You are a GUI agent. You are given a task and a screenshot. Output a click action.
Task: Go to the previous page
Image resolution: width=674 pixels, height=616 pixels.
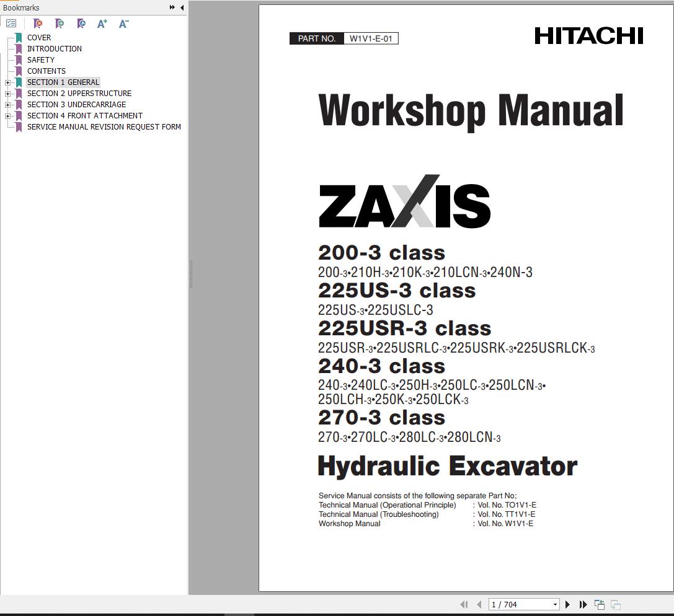479,604
